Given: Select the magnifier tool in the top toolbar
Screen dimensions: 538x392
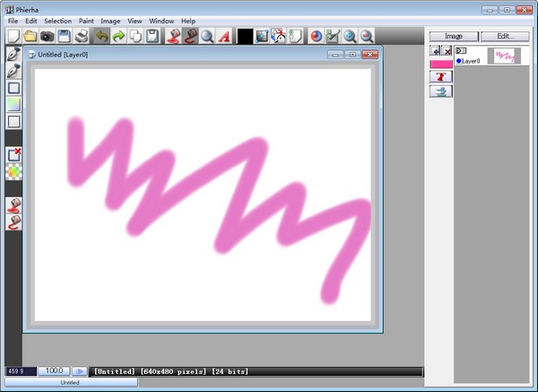Looking at the screenshot, I should click(207, 37).
